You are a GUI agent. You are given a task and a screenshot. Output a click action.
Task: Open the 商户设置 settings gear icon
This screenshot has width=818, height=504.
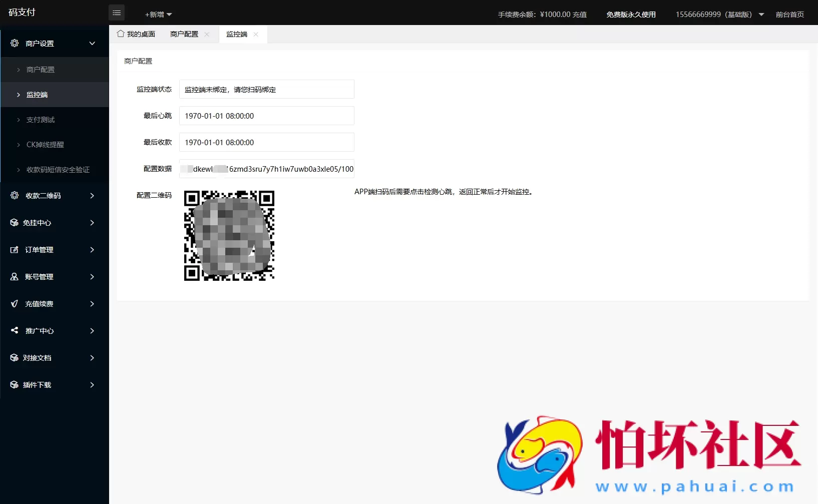(x=15, y=43)
